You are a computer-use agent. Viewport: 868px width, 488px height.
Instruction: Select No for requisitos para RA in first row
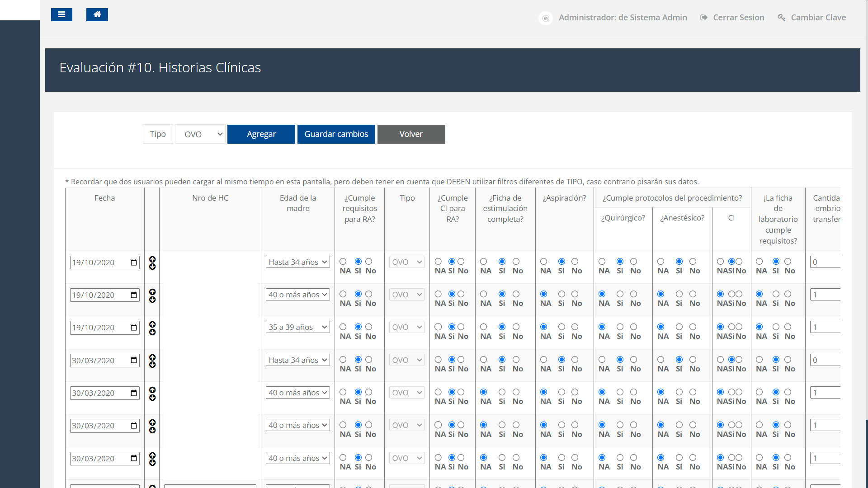point(369,262)
